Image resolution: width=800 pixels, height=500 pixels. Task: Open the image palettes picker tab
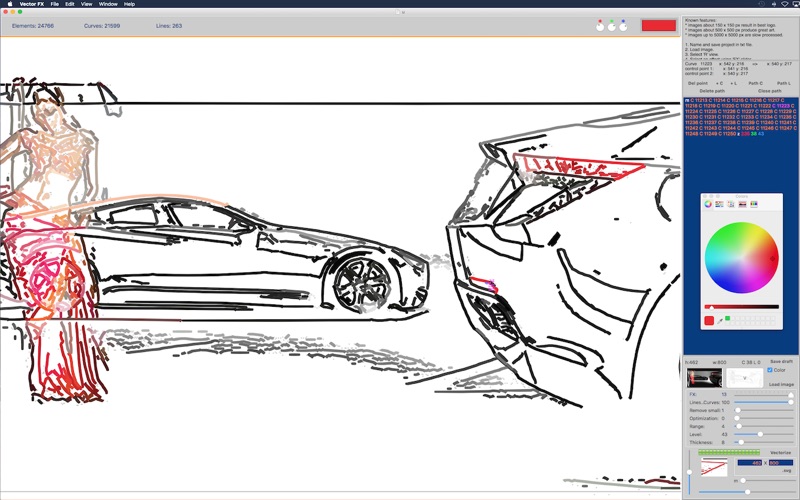click(x=742, y=203)
